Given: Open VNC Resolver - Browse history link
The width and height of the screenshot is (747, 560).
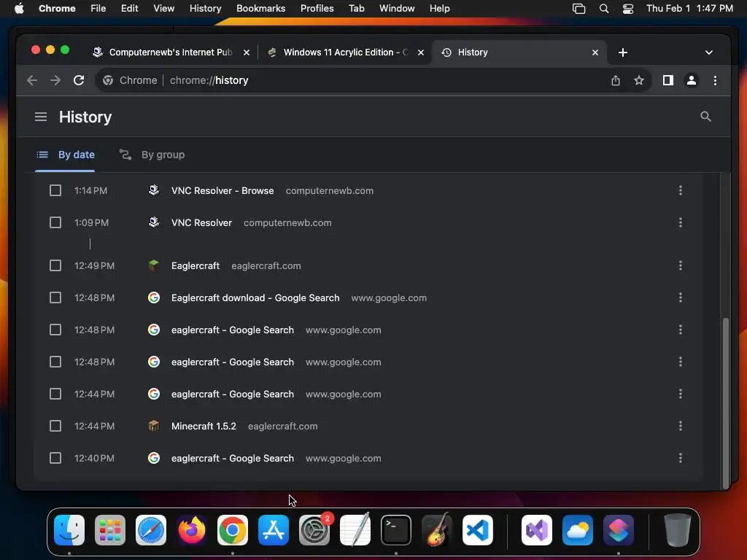Looking at the screenshot, I should pyautogui.click(x=222, y=190).
